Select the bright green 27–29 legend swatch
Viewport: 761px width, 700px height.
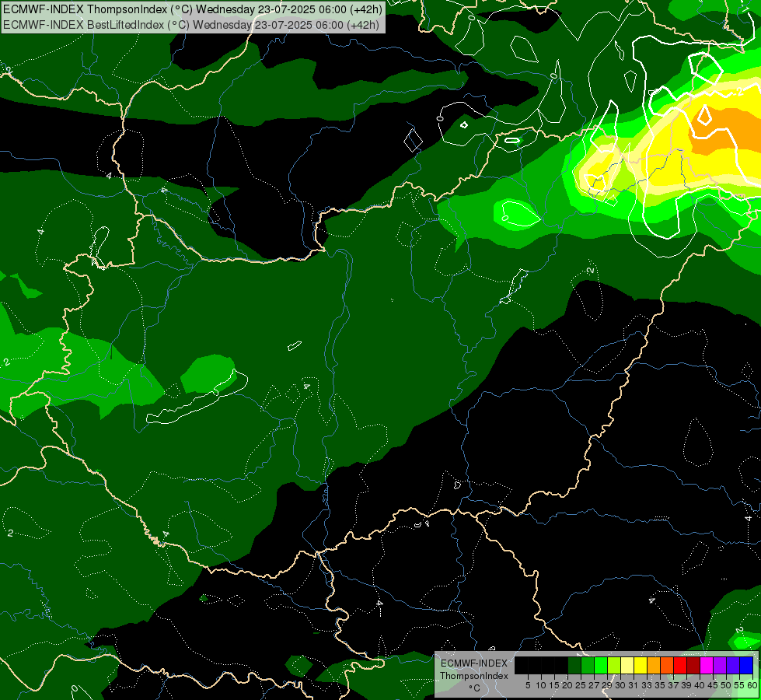pyautogui.click(x=601, y=665)
